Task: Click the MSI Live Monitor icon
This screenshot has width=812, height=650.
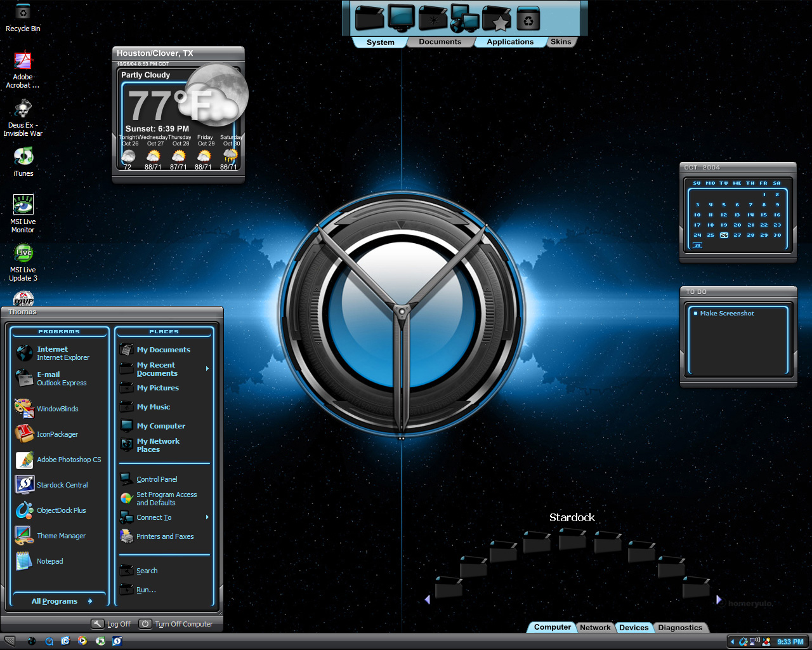Action: pyautogui.click(x=23, y=214)
